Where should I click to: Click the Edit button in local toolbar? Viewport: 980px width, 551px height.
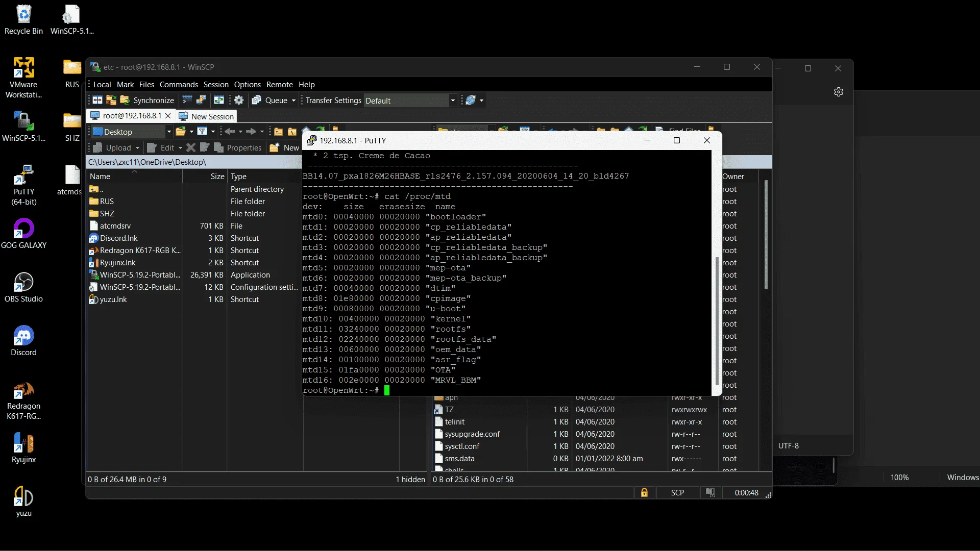click(161, 147)
